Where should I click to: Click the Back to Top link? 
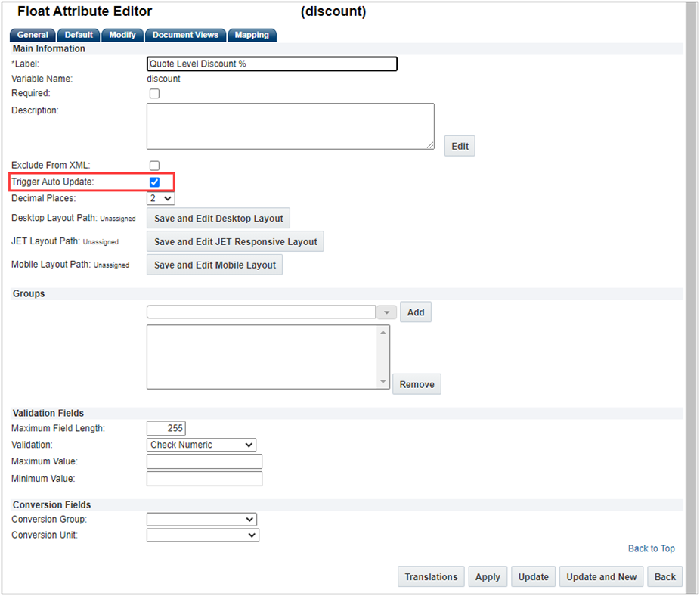click(x=651, y=548)
